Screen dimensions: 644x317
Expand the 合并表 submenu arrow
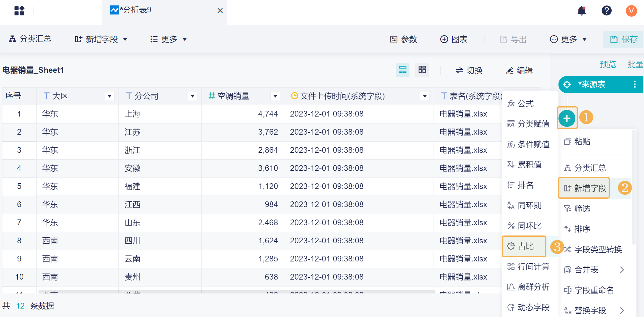point(622,270)
